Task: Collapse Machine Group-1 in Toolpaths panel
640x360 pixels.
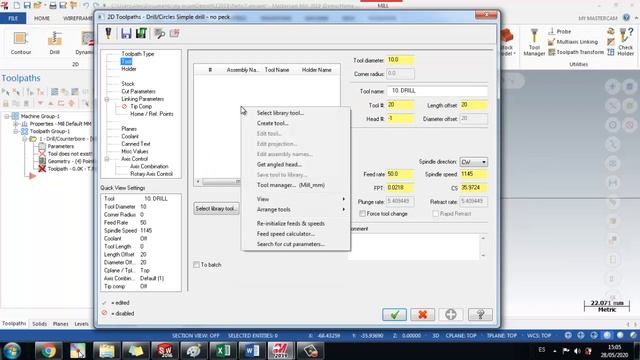Action: point(7,116)
